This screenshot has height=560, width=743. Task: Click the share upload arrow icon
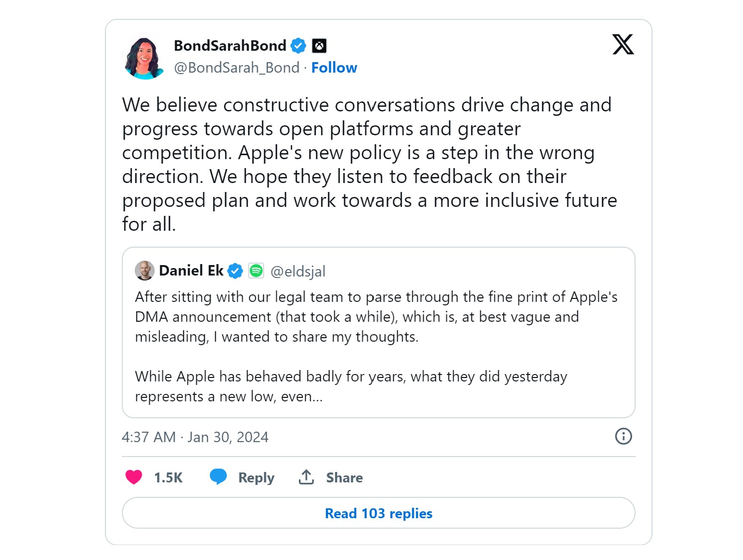(x=306, y=477)
